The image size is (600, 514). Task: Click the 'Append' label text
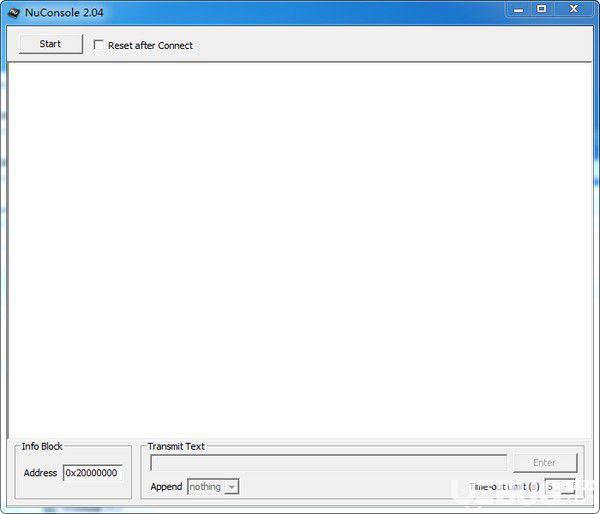(x=166, y=487)
